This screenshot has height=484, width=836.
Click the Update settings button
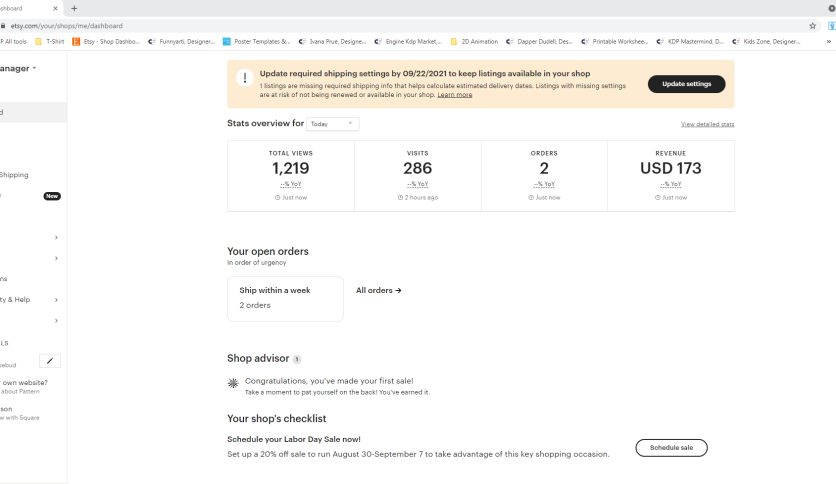(x=686, y=84)
